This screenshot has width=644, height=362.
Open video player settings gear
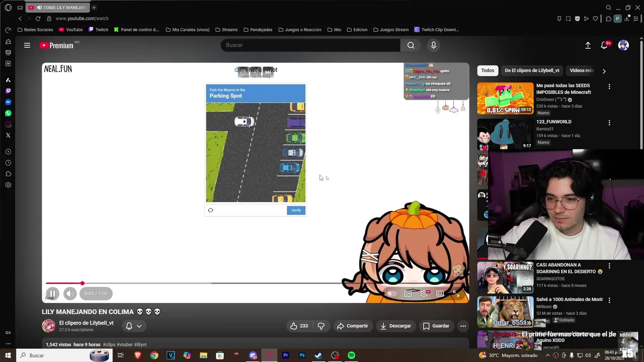(x=424, y=294)
